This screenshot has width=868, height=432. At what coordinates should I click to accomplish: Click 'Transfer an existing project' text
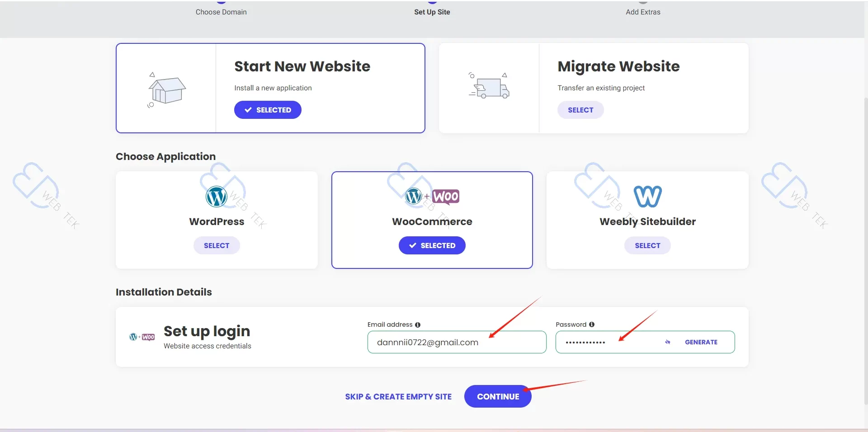coord(601,88)
